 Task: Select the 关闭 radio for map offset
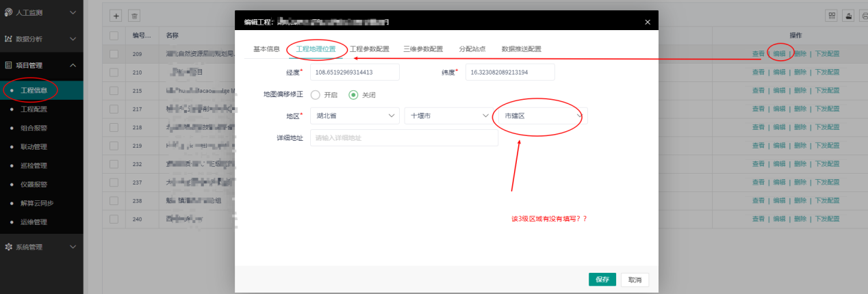(354, 95)
